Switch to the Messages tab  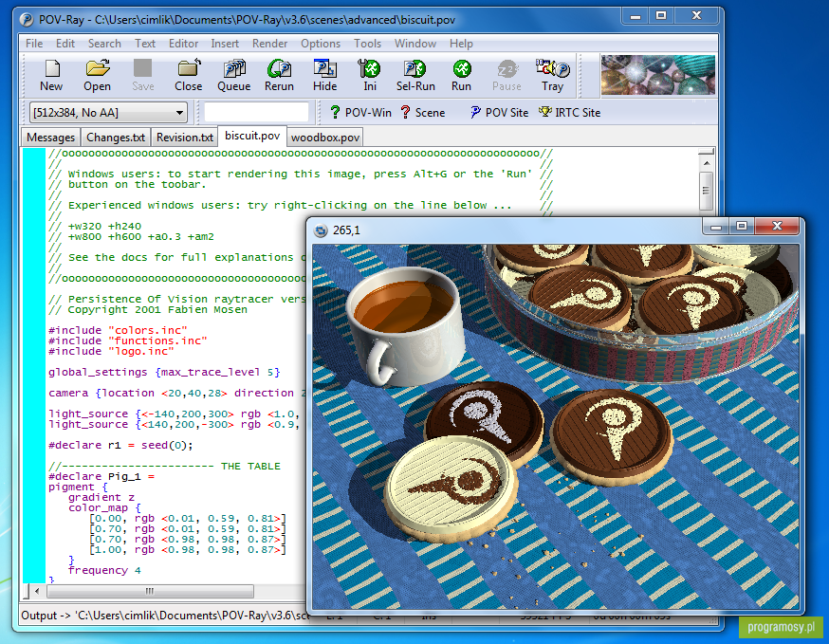[x=51, y=138]
